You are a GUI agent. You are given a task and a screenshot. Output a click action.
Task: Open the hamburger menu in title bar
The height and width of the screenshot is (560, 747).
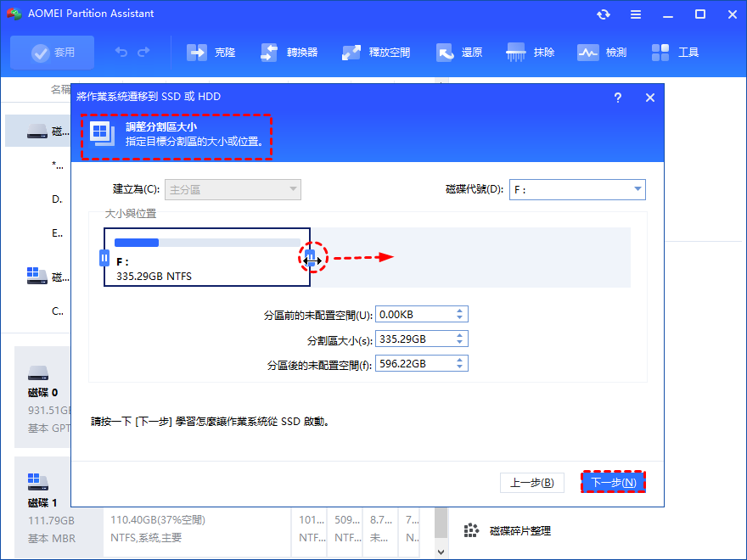tap(636, 14)
